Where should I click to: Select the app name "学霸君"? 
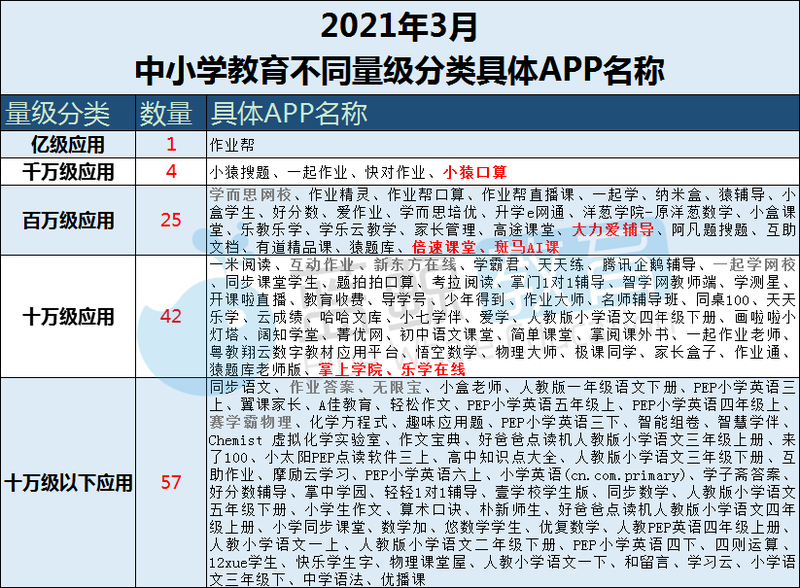pyautogui.click(x=496, y=265)
